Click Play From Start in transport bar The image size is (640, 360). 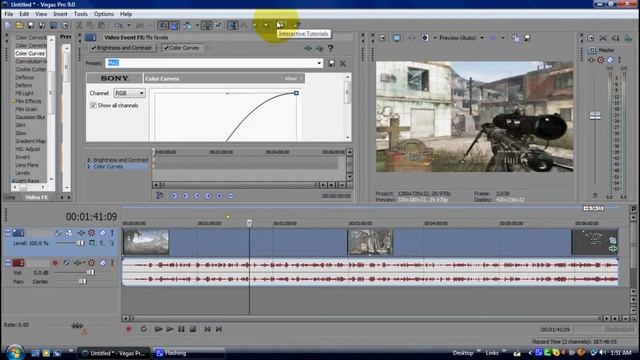[158, 329]
